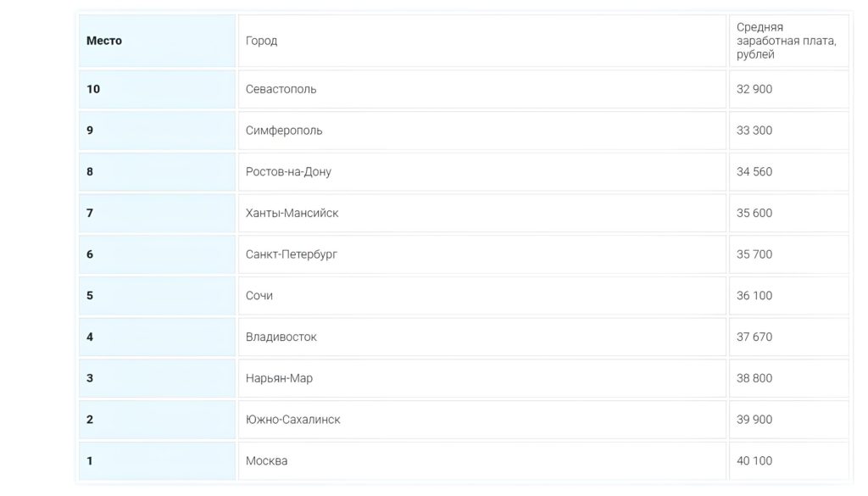Click the 'Ханты-Мансийск' cell
Image resolution: width=868 pixels, height=496 pixels.
[x=292, y=213]
